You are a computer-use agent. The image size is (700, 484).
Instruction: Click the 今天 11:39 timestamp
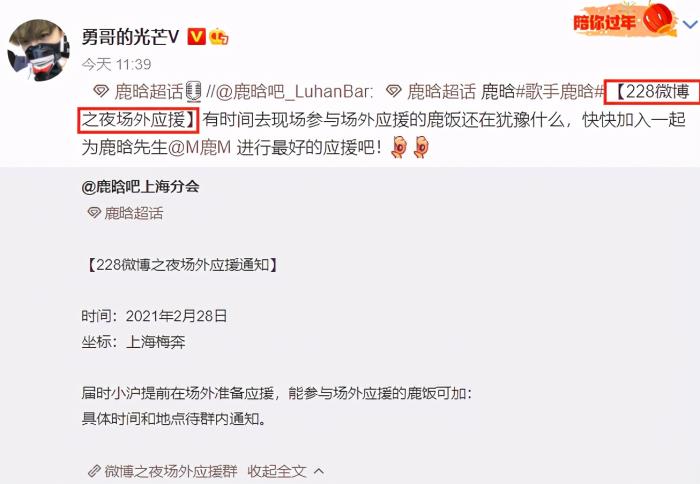[116, 64]
